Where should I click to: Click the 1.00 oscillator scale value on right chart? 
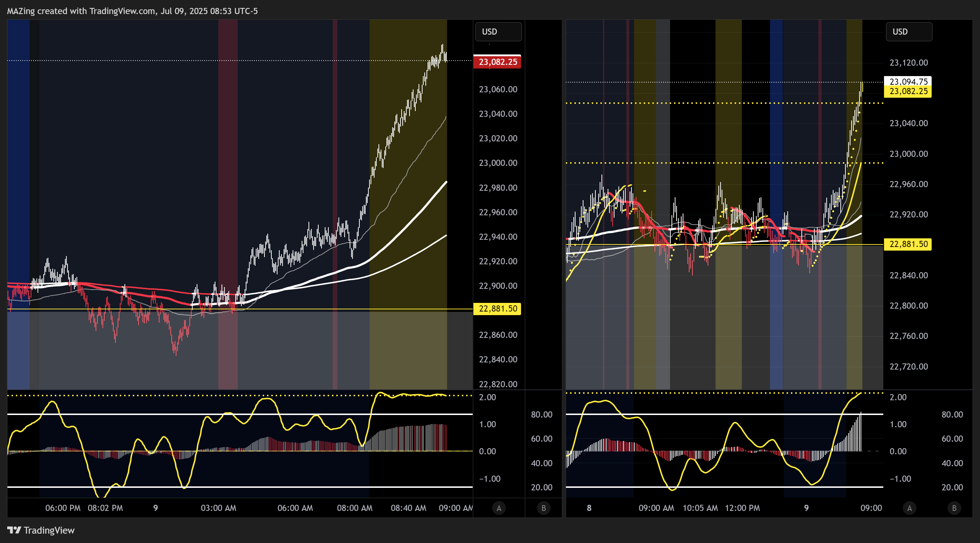point(898,424)
